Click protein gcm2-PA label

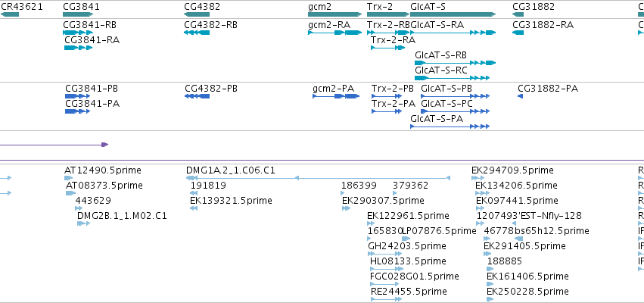click(333, 89)
